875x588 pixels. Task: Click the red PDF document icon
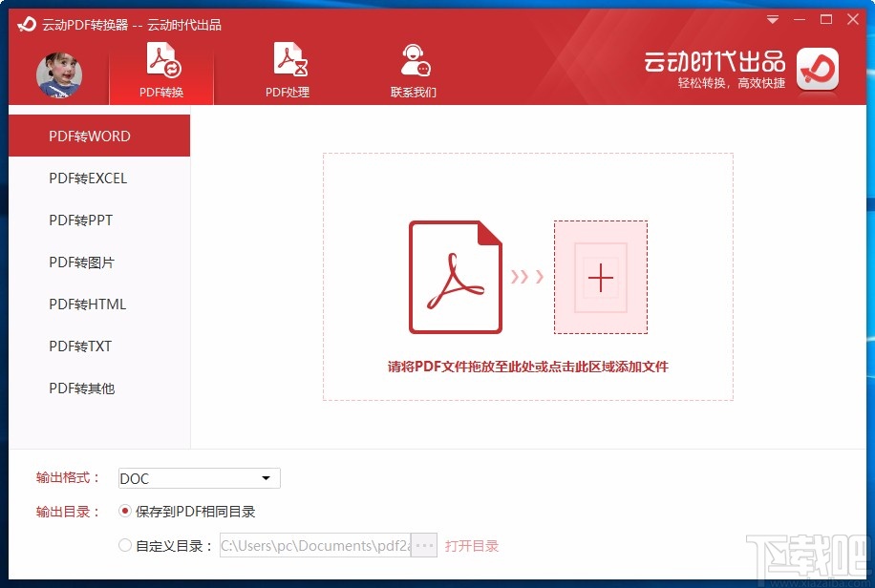coord(456,278)
